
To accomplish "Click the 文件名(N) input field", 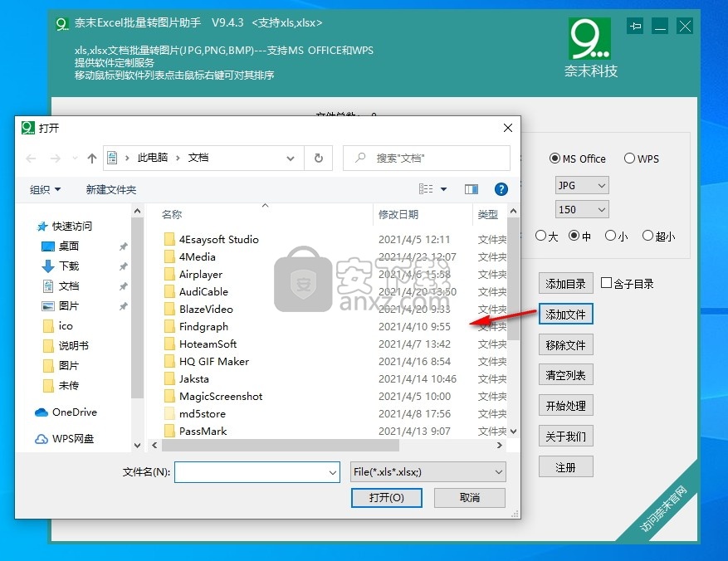I will (257, 472).
